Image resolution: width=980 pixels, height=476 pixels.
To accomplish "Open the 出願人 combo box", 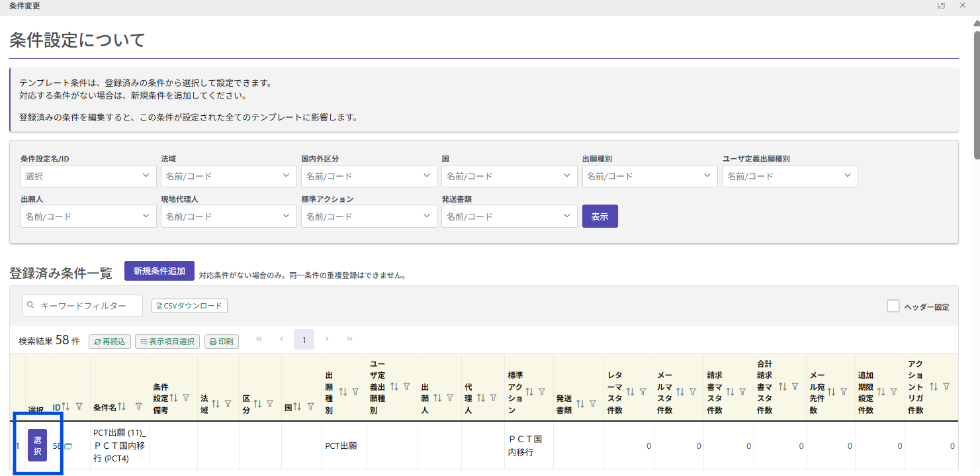I will 88,216.
